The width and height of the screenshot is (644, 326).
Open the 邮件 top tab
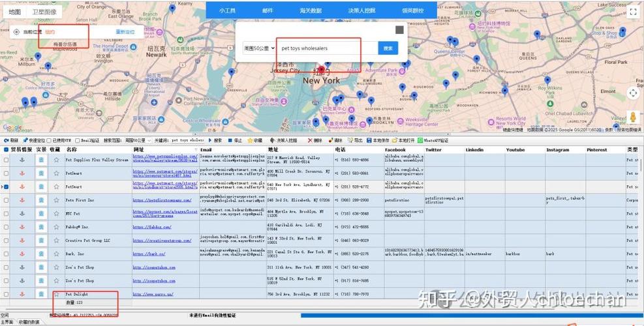click(x=268, y=10)
